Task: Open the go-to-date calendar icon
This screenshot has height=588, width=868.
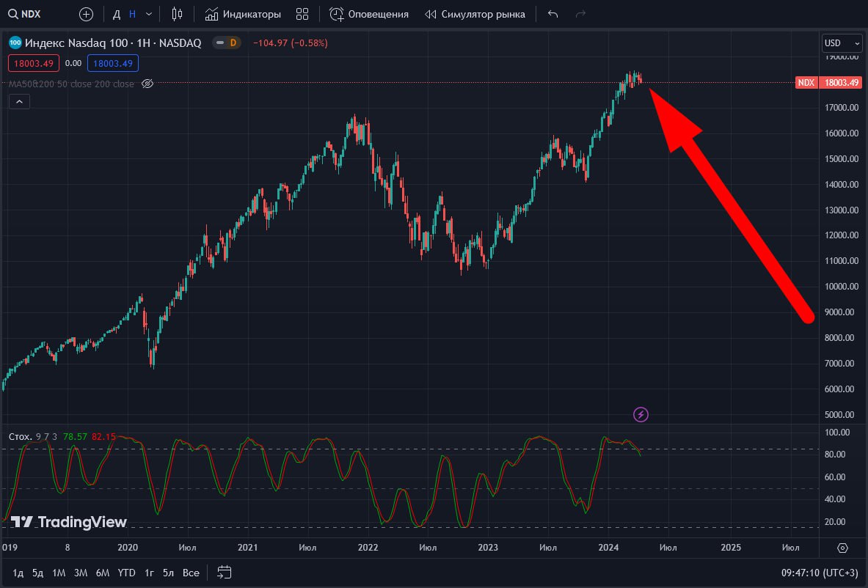Action: [225, 573]
